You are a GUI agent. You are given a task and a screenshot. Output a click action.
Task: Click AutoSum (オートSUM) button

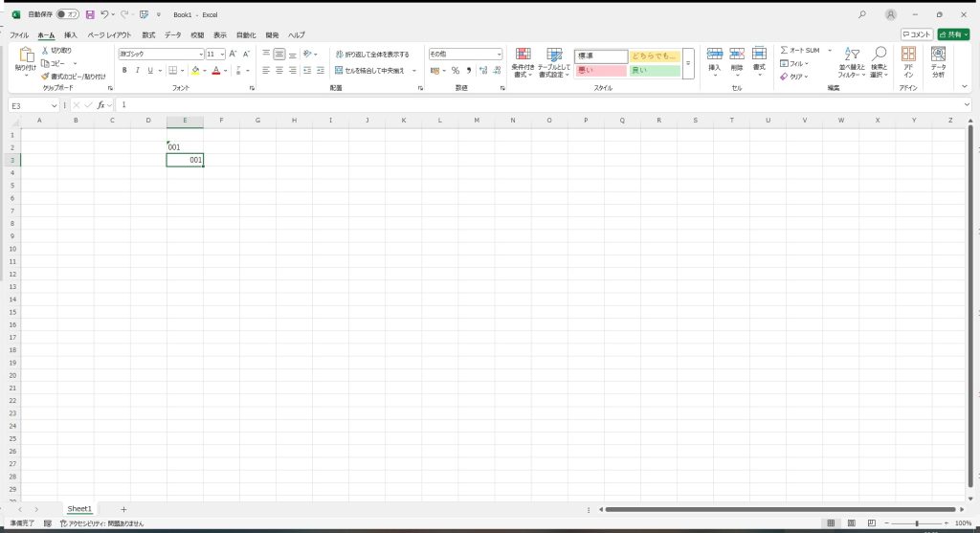pyautogui.click(x=800, y=50)
